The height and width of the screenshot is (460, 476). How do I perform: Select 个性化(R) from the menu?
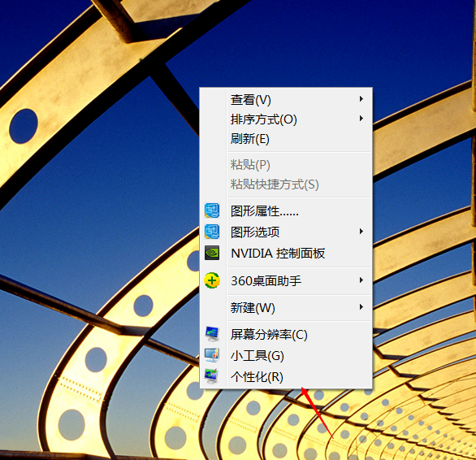[x=285, y=376]
